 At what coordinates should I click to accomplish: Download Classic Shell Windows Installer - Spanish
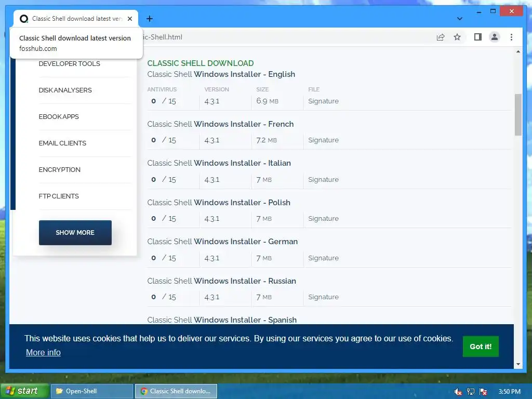pos(222,320)
